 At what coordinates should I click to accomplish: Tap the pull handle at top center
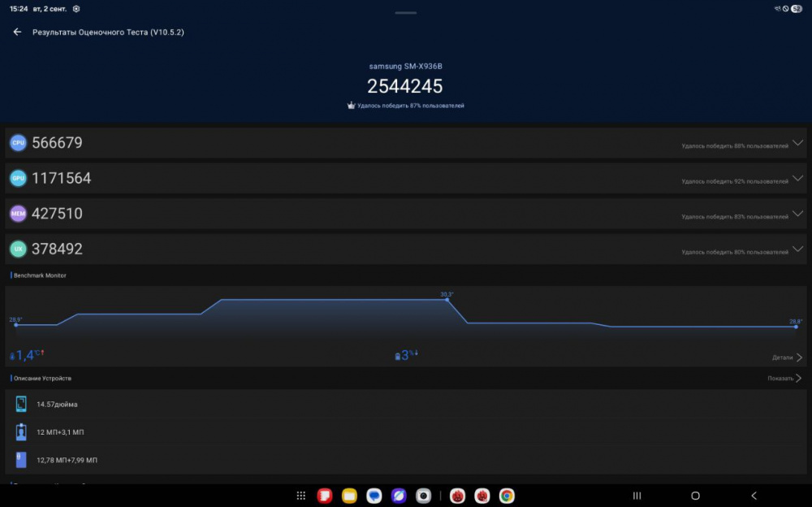tap(405, 12)
